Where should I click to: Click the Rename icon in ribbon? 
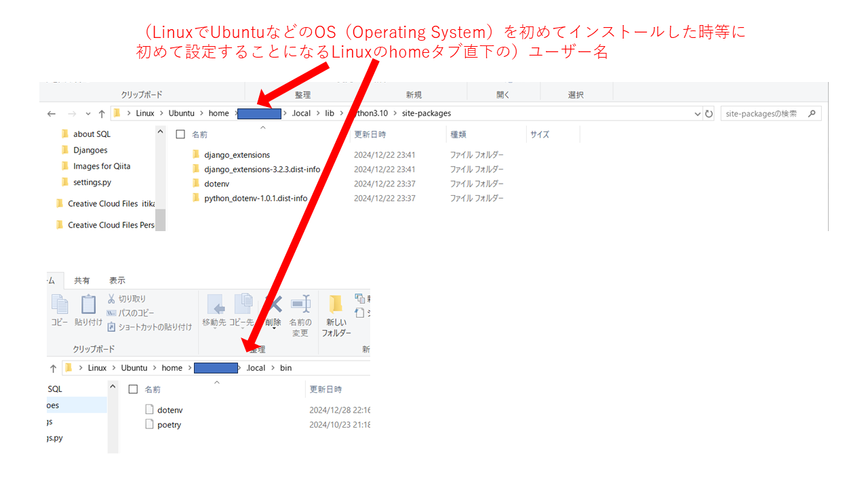click(300, 304)
